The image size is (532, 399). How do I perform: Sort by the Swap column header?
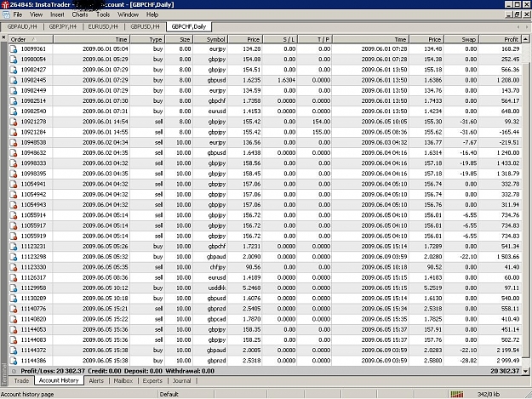click(461, 39)
